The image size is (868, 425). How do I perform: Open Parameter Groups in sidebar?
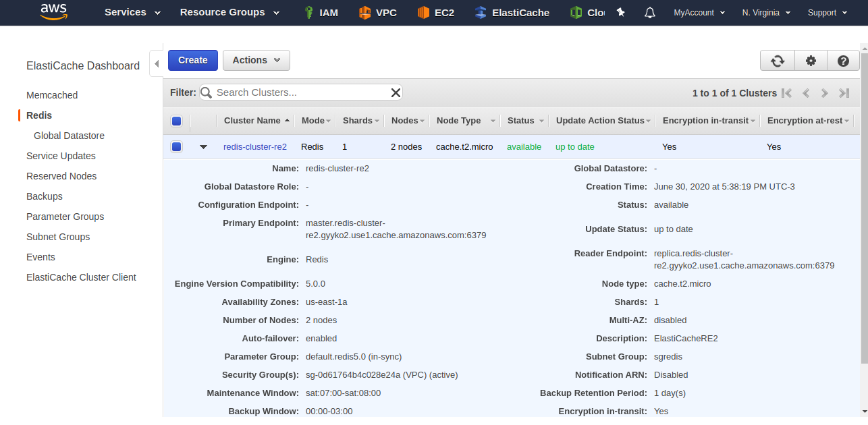[65, 217]
